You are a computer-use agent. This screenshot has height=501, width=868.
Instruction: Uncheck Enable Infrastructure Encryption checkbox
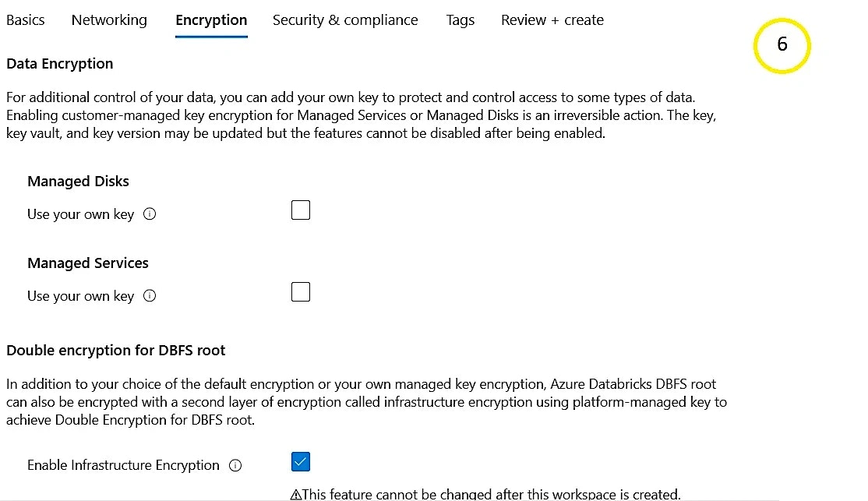[301, 462]
